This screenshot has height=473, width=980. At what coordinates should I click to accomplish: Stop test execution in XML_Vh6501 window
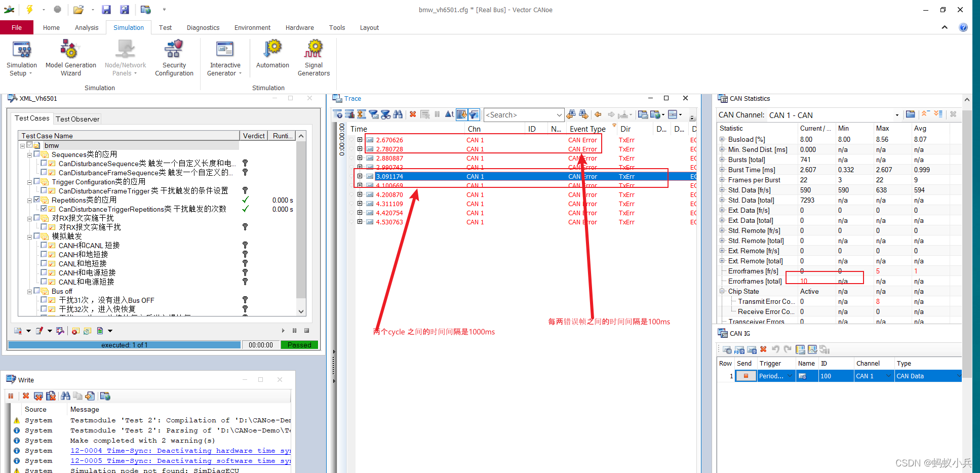(x=306, y=331)
